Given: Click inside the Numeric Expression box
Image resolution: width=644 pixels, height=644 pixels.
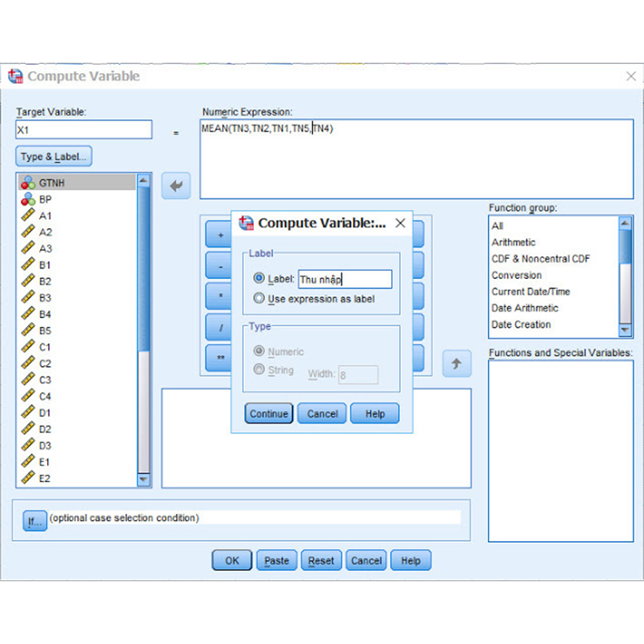Looking at the screenshot, I should click(x=417, y=159).
